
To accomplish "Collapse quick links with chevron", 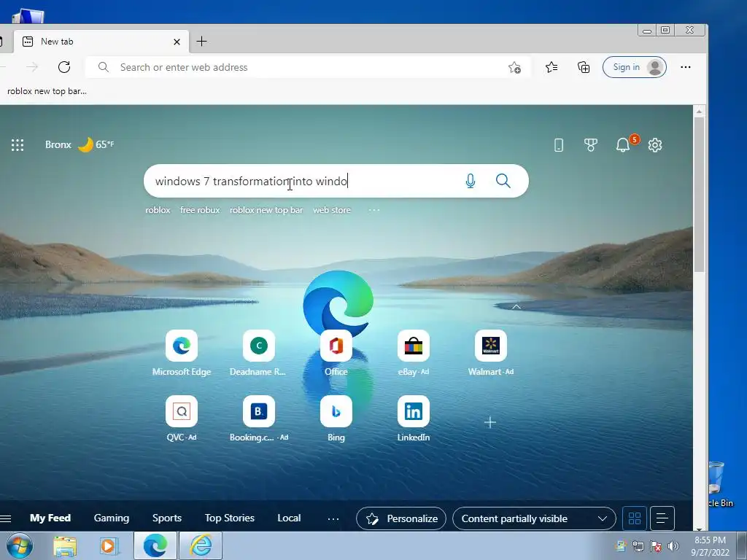I will (516, 307).
